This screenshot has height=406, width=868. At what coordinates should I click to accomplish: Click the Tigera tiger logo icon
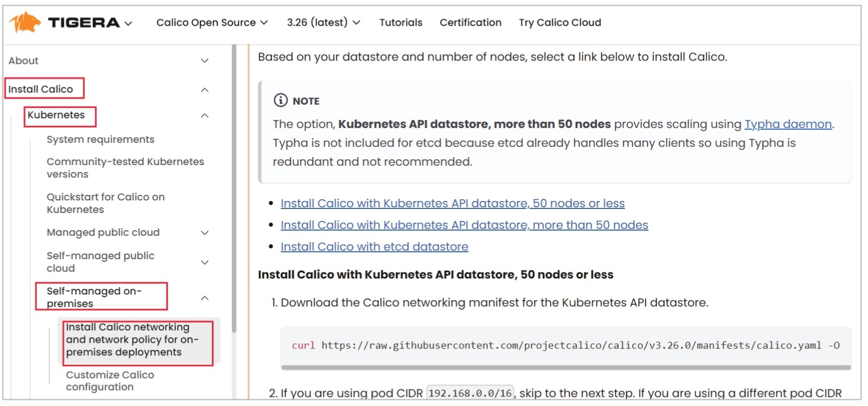click(25, 23)
